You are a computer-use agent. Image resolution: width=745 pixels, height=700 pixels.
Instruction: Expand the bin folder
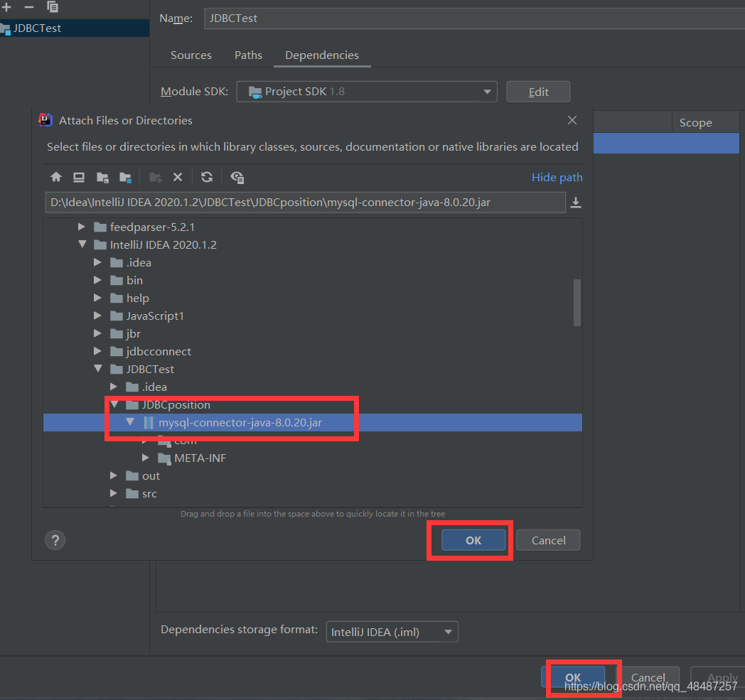point(97,280)
